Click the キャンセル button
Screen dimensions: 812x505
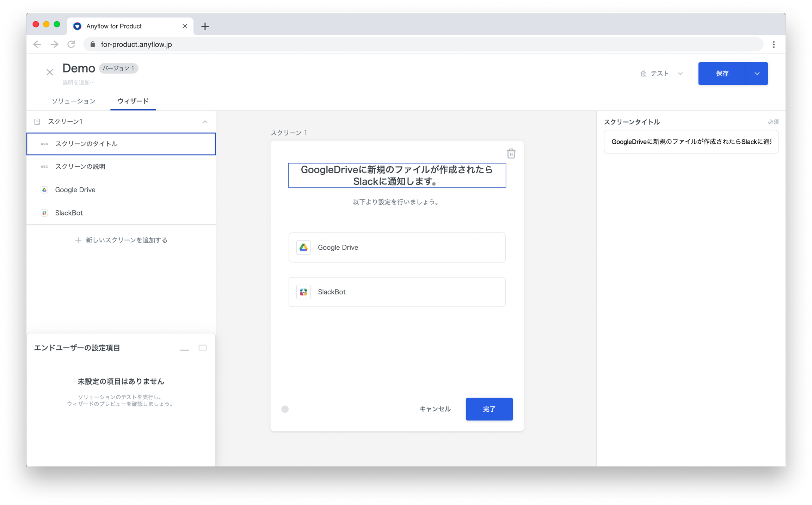tap(435, 409)
